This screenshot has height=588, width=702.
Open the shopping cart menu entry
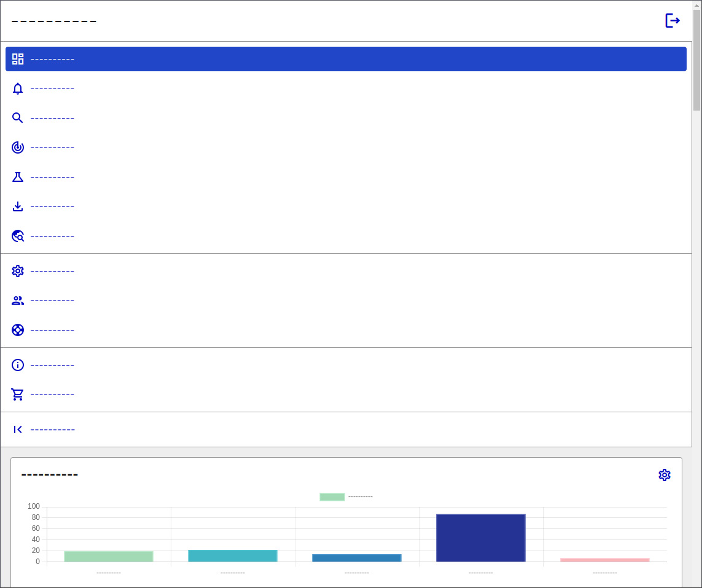click(18, 394)
